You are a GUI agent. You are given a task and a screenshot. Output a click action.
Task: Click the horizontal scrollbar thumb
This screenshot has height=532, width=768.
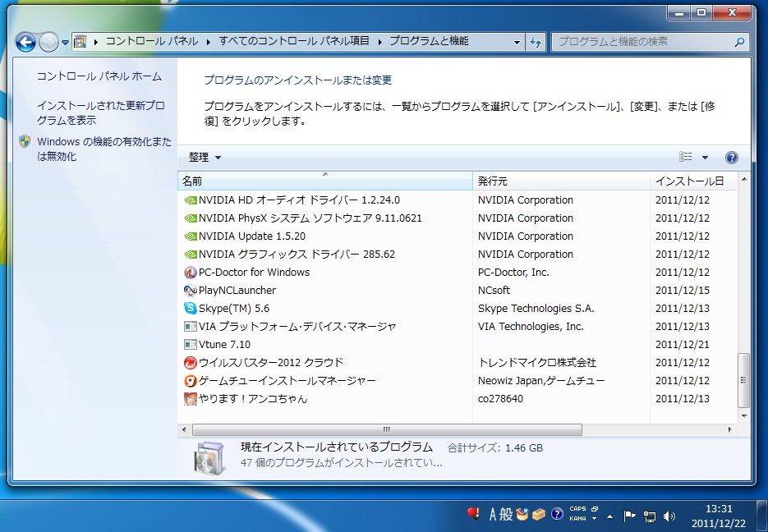[x=386, y=430]
